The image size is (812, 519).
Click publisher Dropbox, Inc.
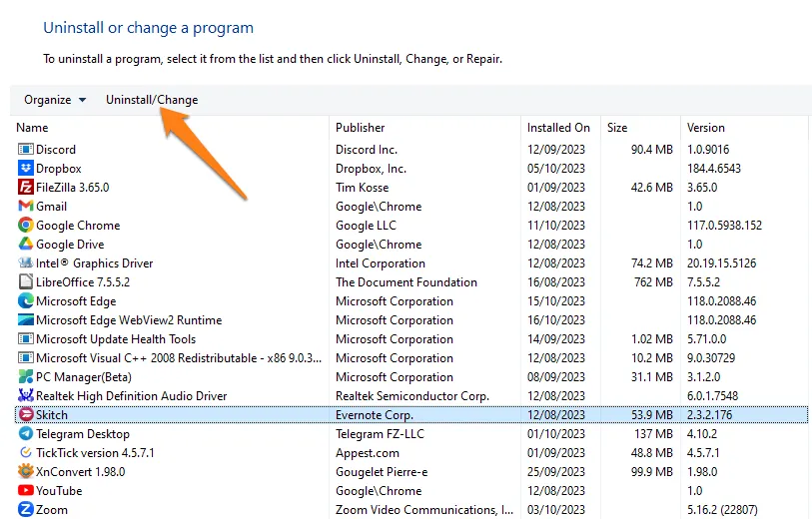[371, 169]
